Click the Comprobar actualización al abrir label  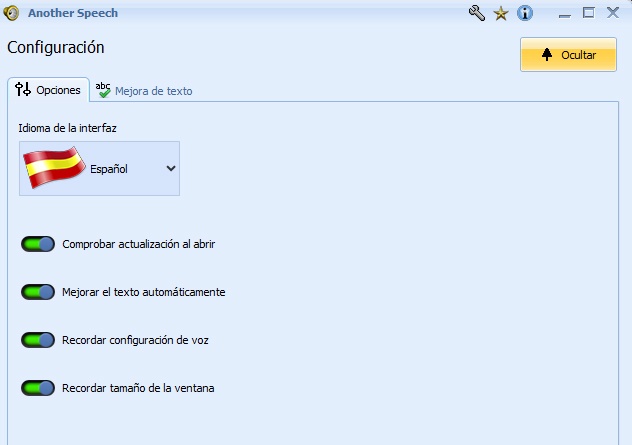click(x=139, y=244)
